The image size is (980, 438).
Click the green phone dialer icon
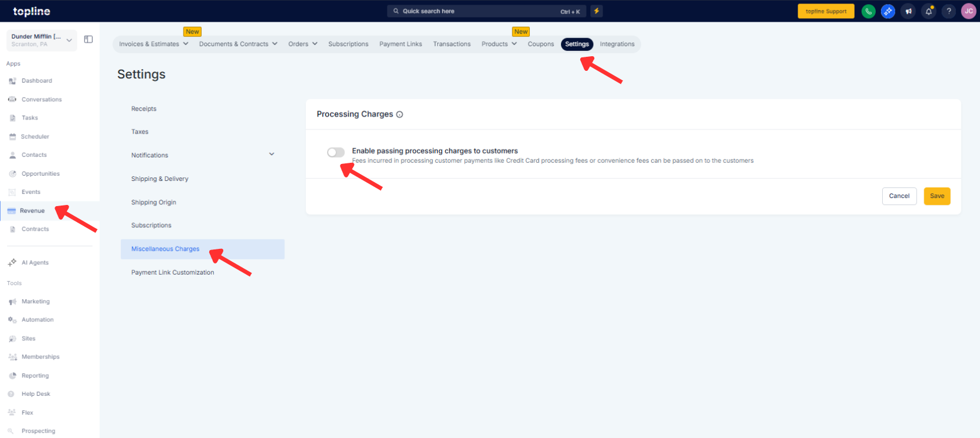point(868,11)
